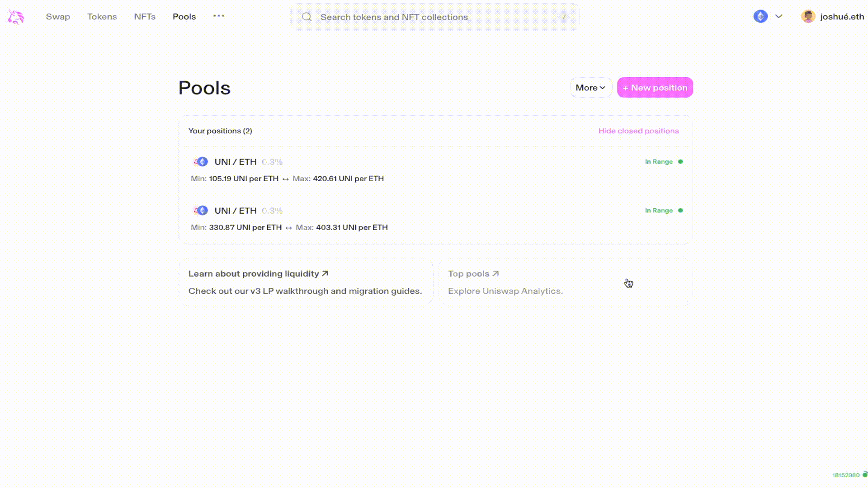Click the Max: 420.61 UNI per ETH value
868x488 pixels.
pos(338,178)
